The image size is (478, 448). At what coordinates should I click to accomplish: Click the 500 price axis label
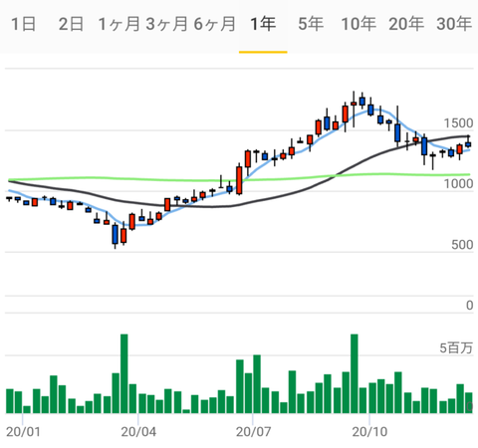pos(462,245)
